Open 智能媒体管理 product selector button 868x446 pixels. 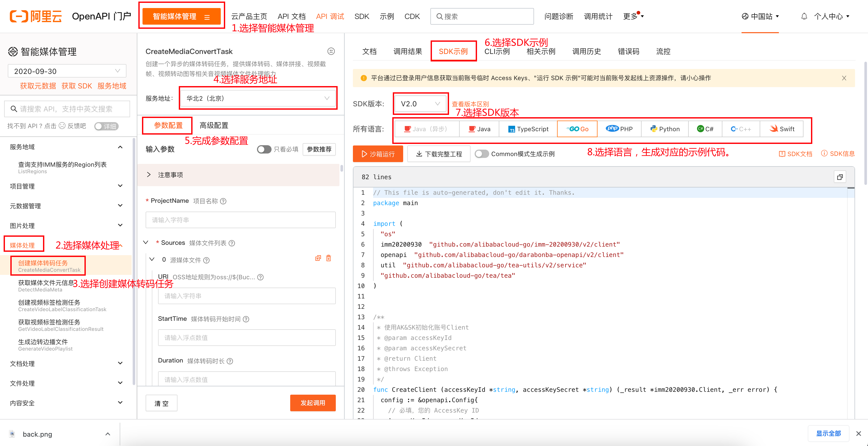pos(182,16)
